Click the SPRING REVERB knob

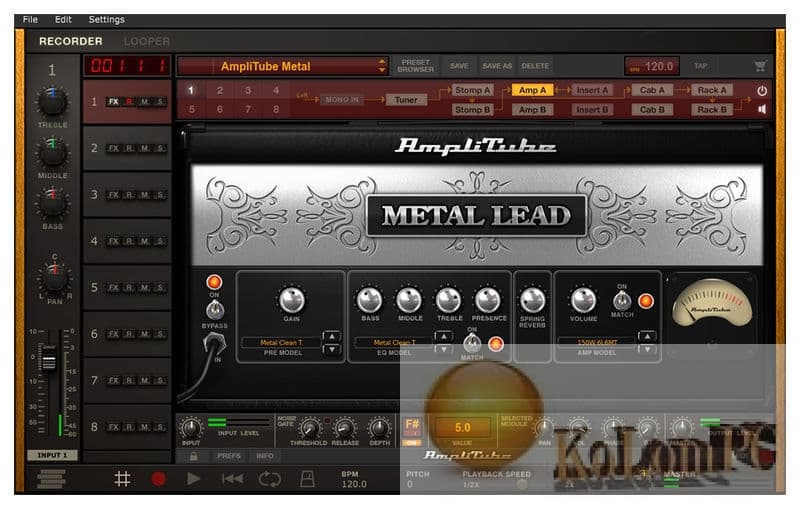coord(532,300)
